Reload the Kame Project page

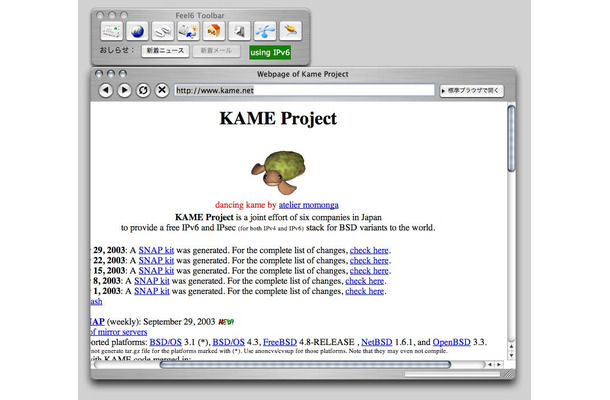(143, 90)
